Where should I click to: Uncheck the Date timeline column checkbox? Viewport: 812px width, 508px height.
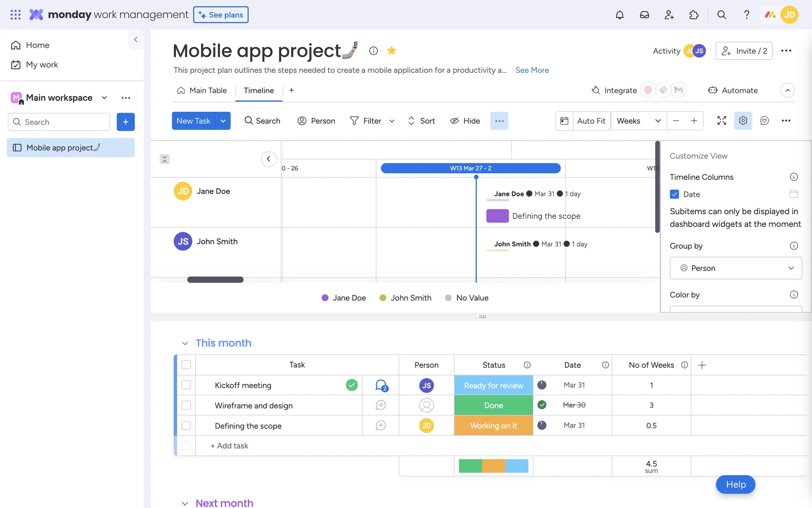(675, 194)
